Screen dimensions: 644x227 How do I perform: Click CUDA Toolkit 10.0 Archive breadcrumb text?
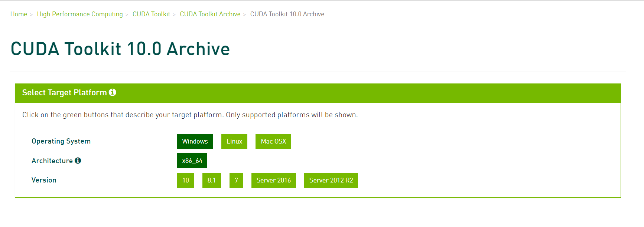(287, 14)
